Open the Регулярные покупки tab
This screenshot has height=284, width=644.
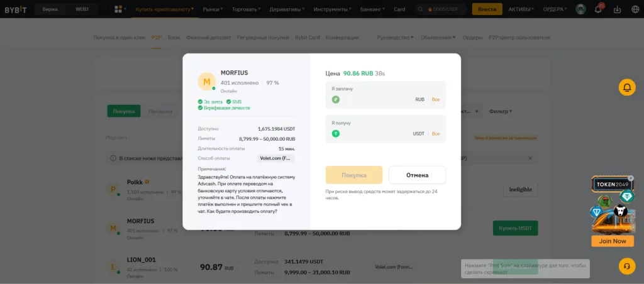pos(263,37)
